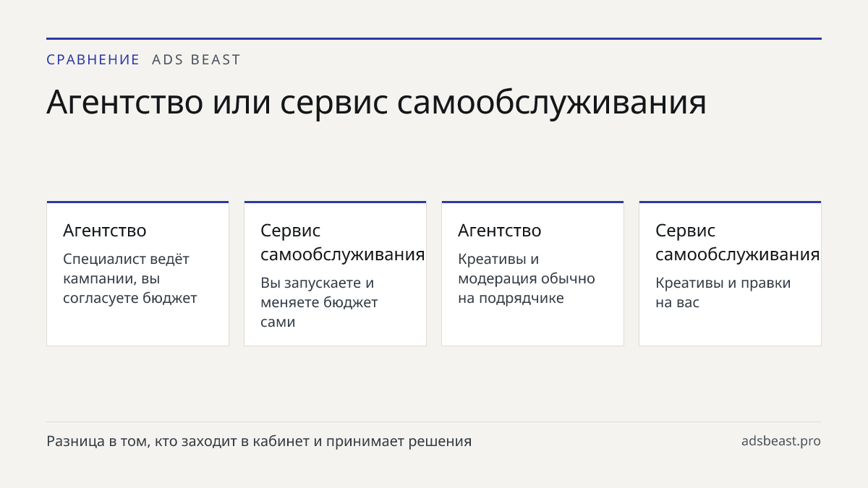Click the text 'Вы запускаете и меняете бюджет сами'

(x=319, y=302)
